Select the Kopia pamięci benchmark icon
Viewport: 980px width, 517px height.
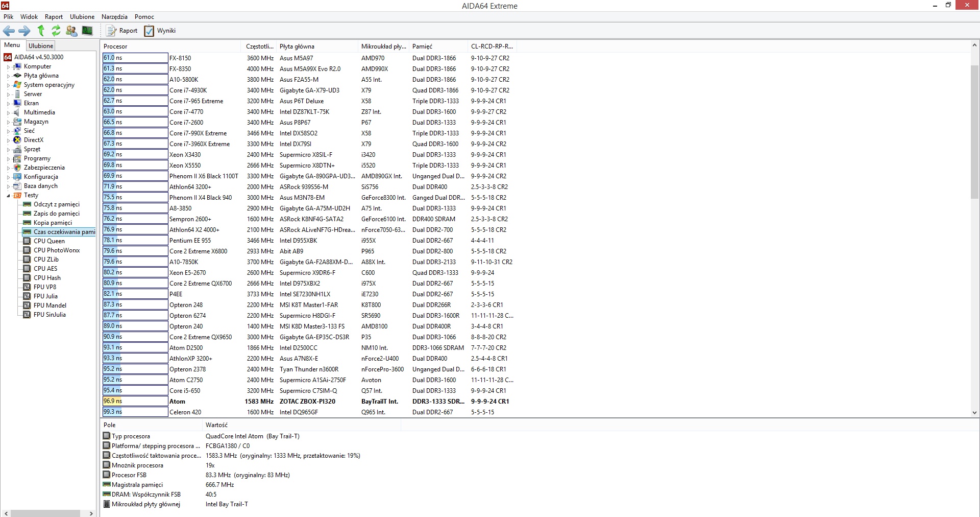pyautogui.click(x=28, y=223)
